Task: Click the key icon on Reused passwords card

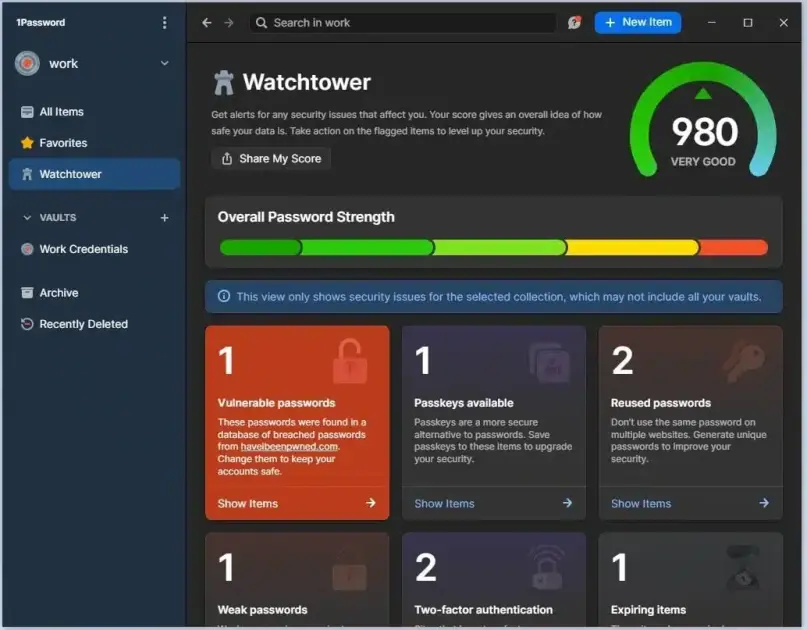Action: tap(744, 362)
